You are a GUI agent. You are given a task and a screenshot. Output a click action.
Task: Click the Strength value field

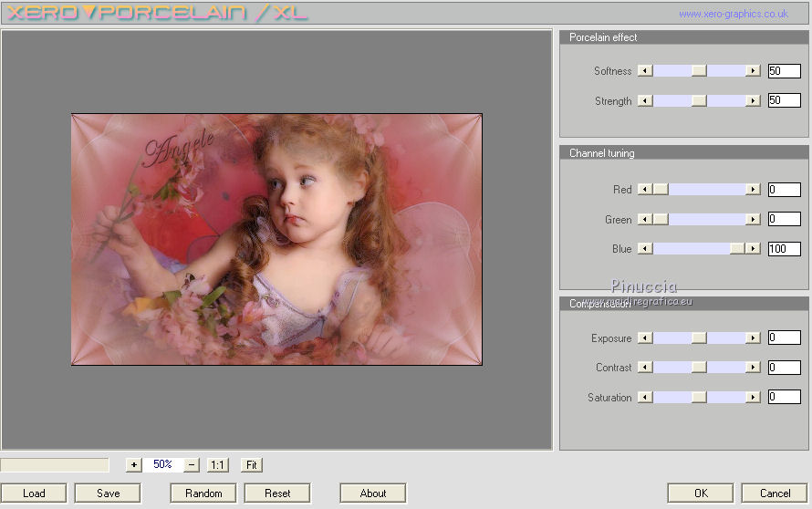pyautogui.click(x=784, y=100)
